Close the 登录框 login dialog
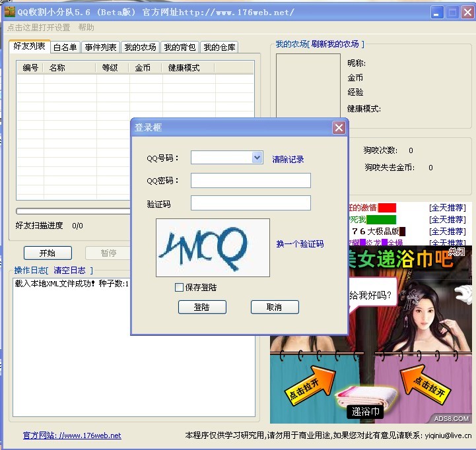 click(x=339, y=128)
